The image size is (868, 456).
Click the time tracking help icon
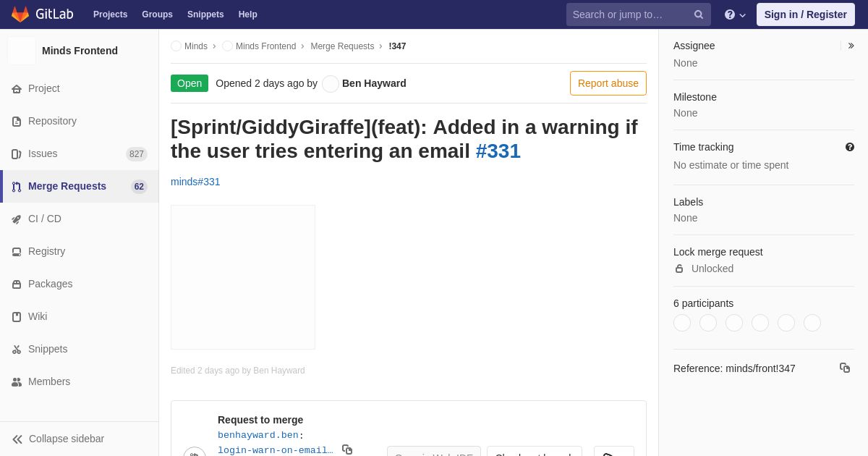point(850,147)
